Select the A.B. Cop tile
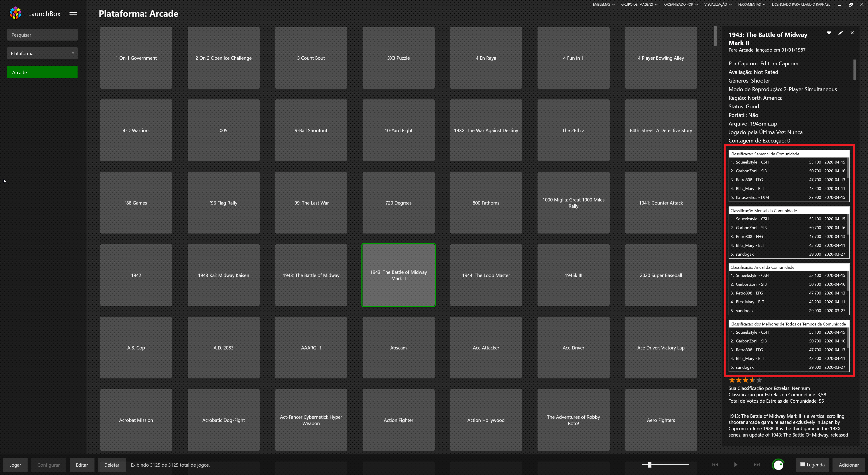 136,348
